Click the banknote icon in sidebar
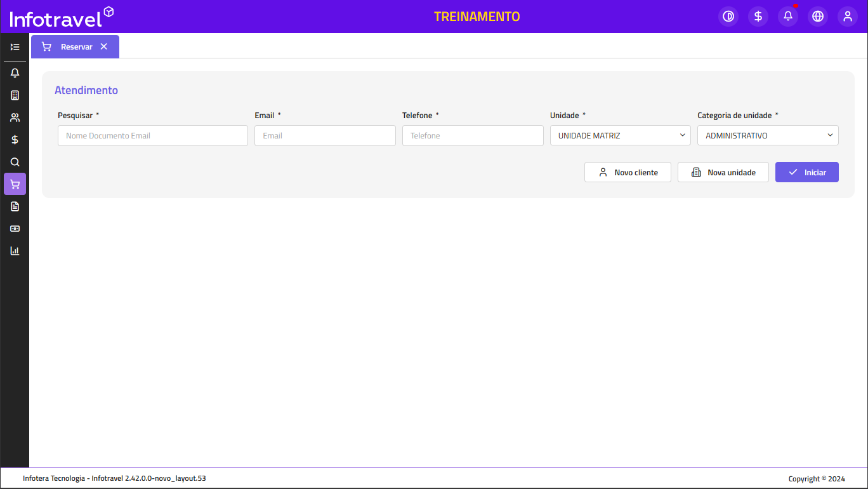The image size is (868, 489). [15, 229]
